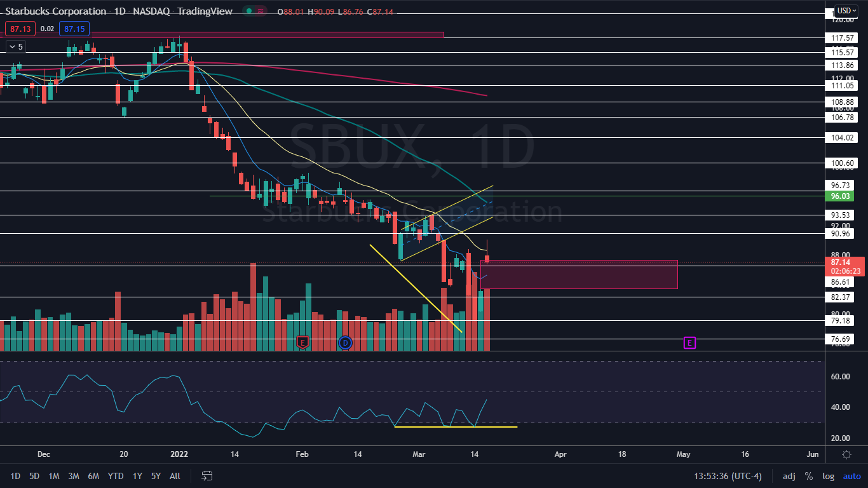
Task: Open chart settings gear icon
Action: [x=846, y=454]
